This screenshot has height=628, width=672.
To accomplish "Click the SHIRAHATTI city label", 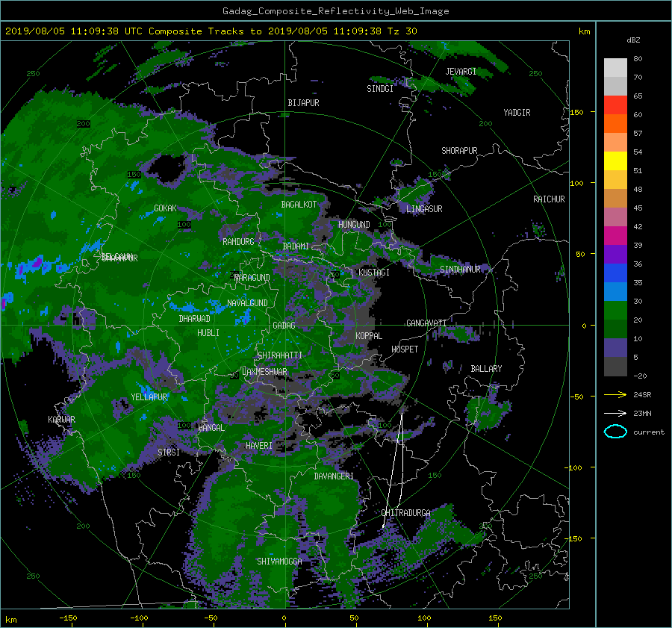I will 280,355.
